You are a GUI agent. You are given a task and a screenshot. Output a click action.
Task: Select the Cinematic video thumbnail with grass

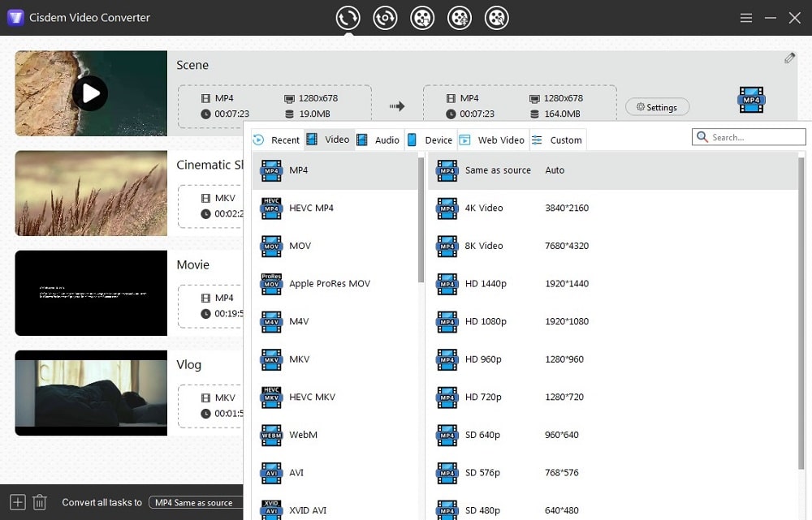90,193
